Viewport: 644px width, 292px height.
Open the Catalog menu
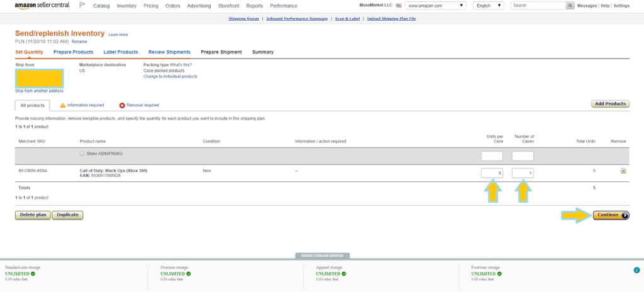(x=101, y=6)
